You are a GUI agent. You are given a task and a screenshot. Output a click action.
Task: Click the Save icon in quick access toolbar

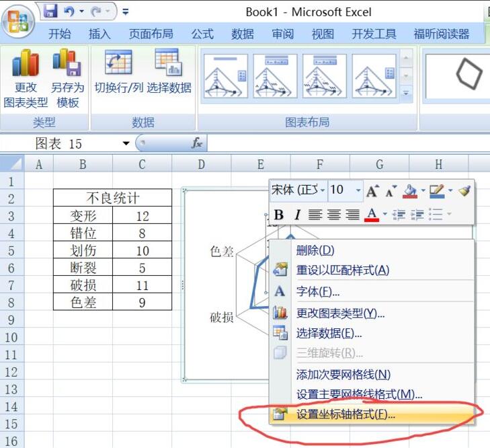(50, 11)
